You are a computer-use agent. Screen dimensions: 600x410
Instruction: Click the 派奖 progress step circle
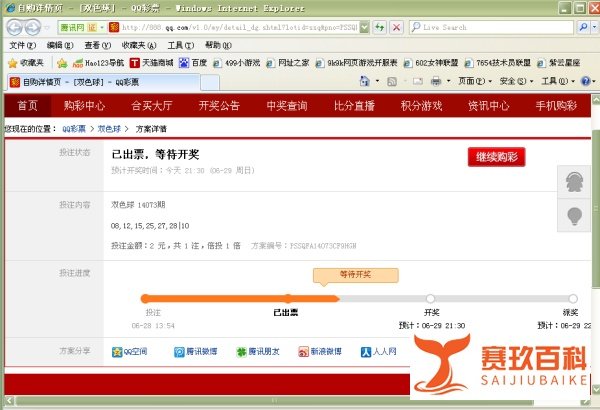pos(572,299)
